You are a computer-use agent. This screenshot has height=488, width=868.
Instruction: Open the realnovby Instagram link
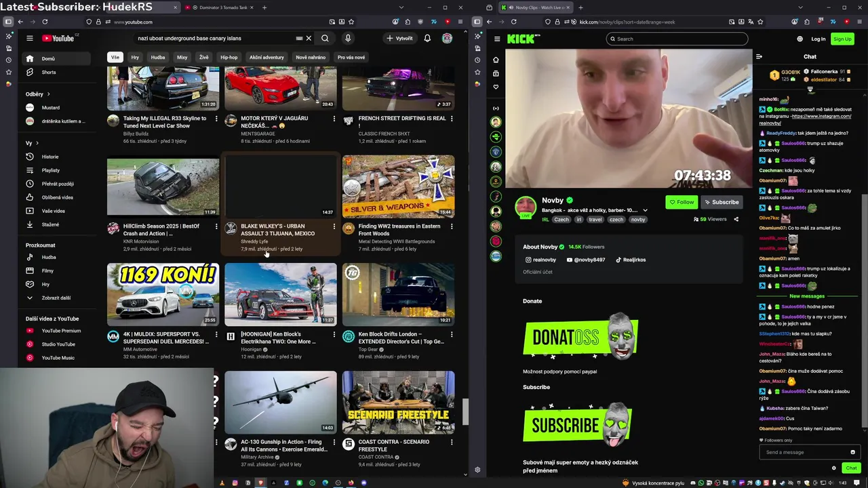pyautogui.click(x=540, y=260)
